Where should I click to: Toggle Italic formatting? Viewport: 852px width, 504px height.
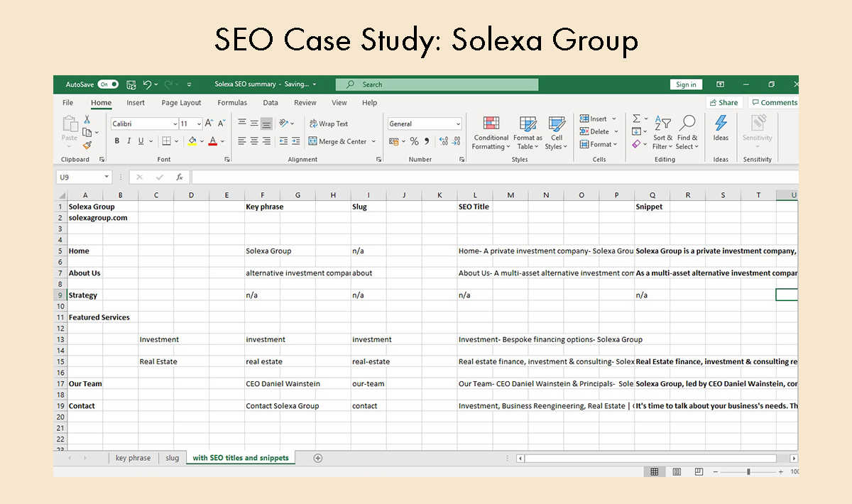coord(129,141)
